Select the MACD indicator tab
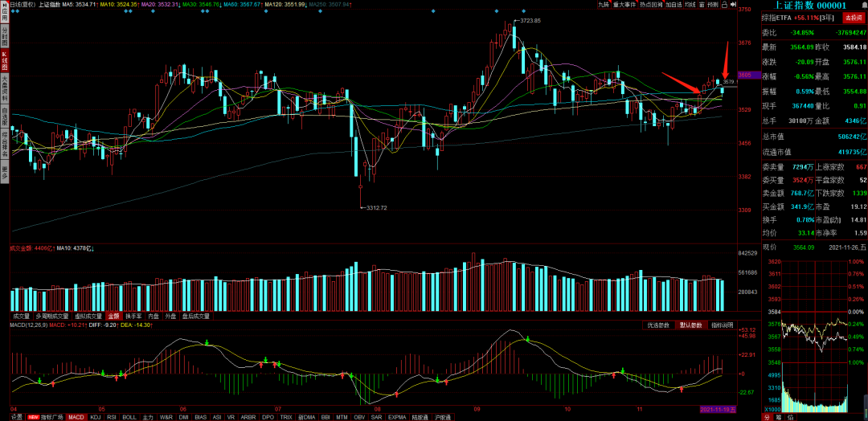This screenshot has width=868, height=421. (76, 416)
